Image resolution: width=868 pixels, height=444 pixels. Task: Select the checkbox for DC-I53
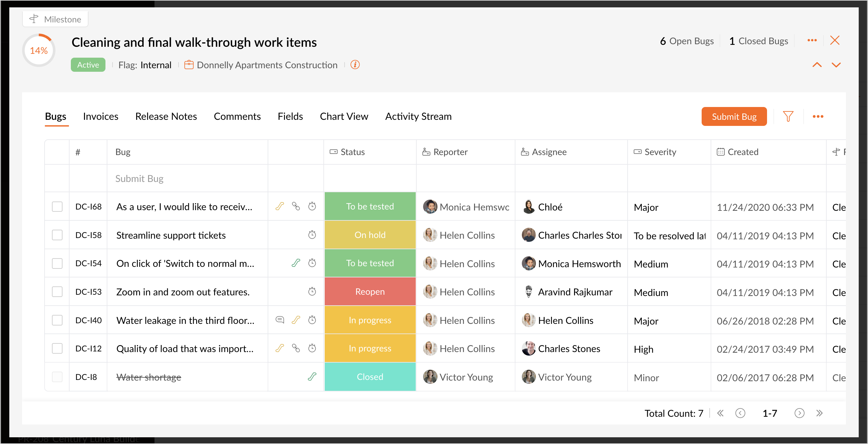pos(57,292)
